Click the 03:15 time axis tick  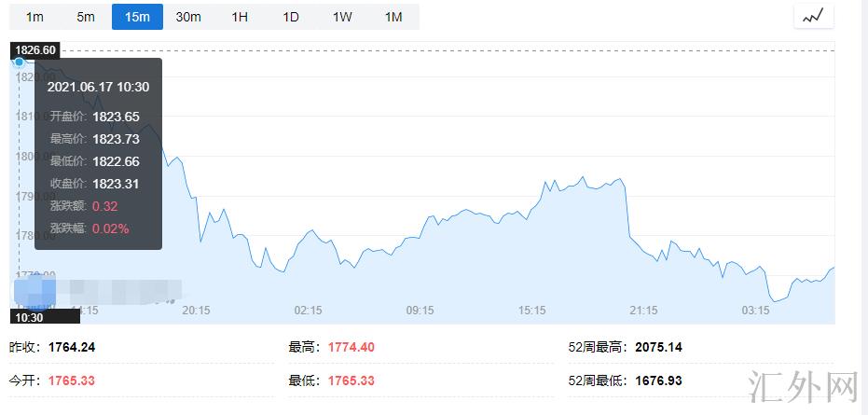(x=755, y=311)
